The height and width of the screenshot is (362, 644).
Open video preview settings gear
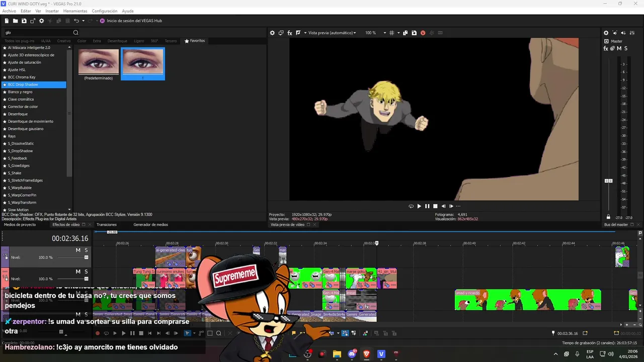273,33
